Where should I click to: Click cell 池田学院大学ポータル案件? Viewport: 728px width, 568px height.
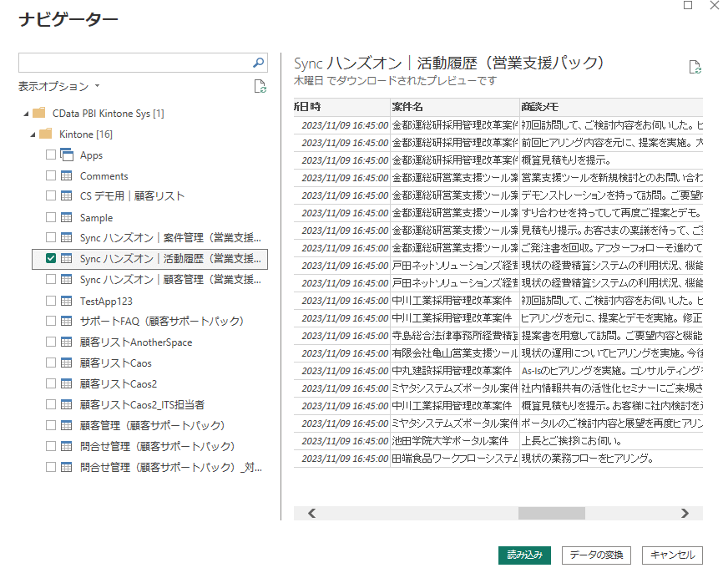click(454, 441)
